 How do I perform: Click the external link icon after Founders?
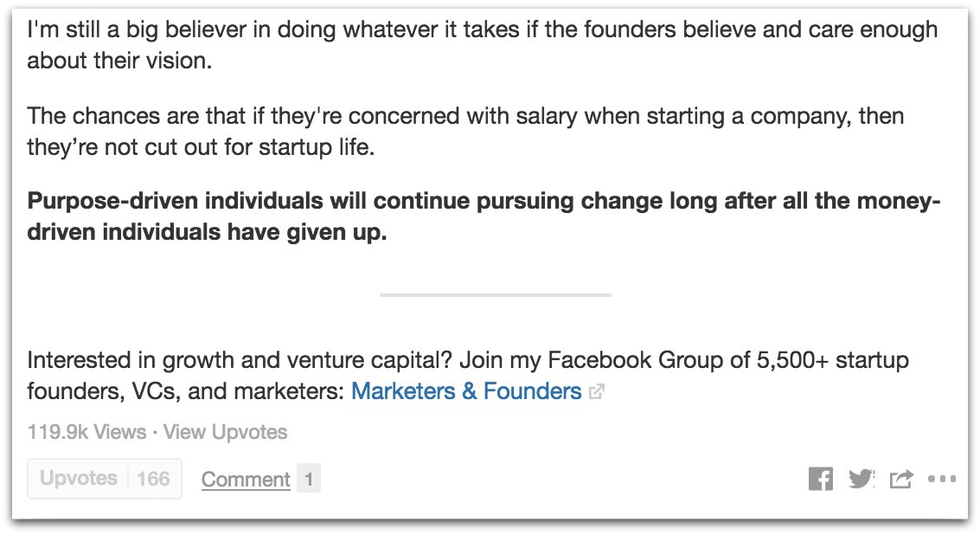pos(596,392)
